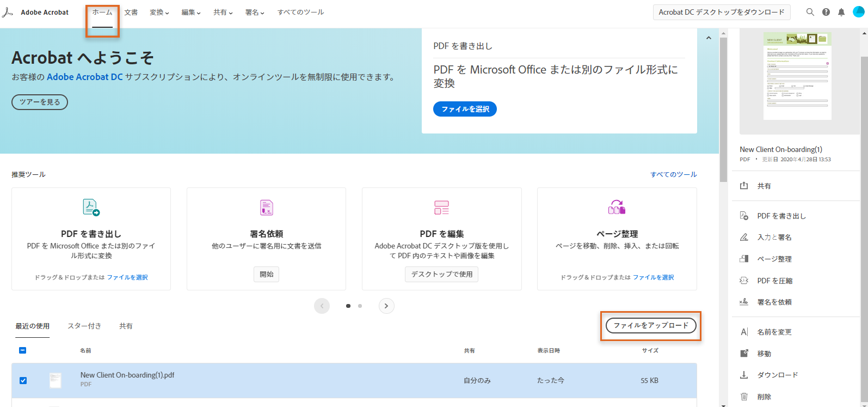The width and height of the screenshot is (868, 407).
Task: Open the file name New Client On-boarding(1).pdf
Action: tap(127, 375)
